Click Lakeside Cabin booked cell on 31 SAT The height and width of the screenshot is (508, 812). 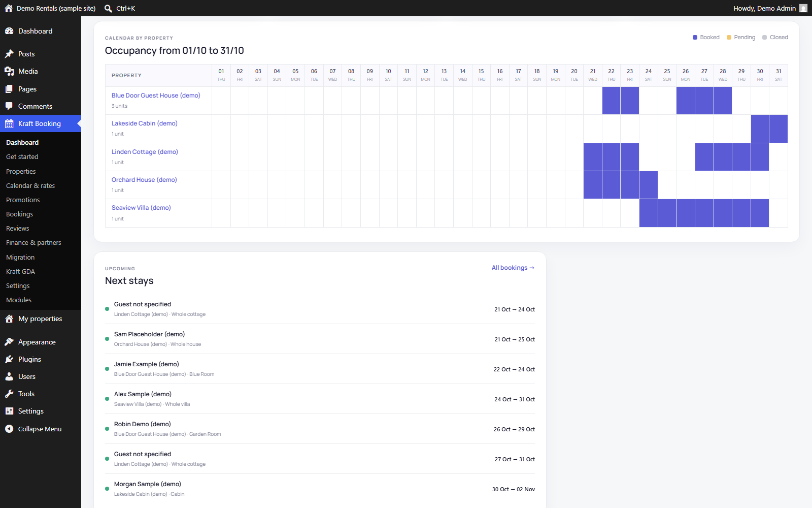click(x=779, y=129)
